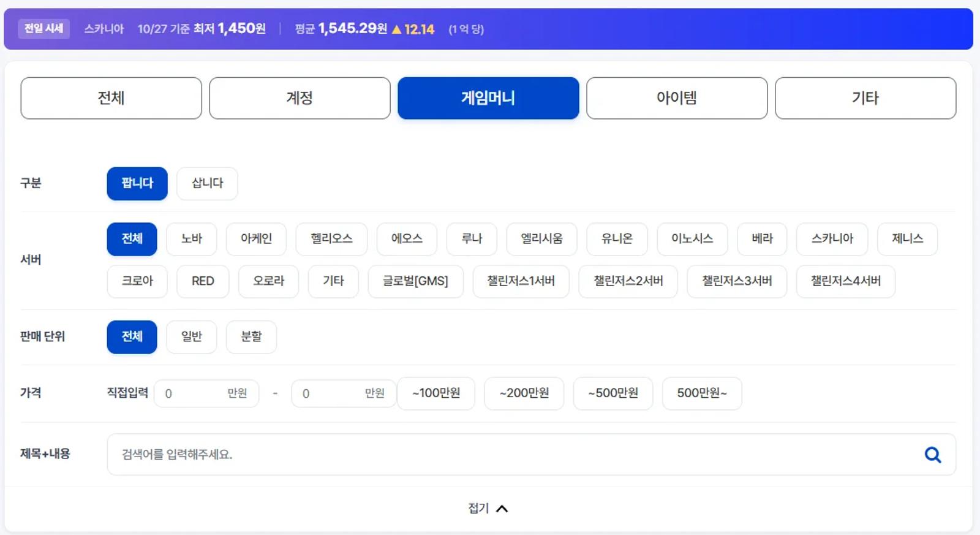
Task: Pick 기타 in the server row
Action: pyautogui.click(x=333, y=281)
